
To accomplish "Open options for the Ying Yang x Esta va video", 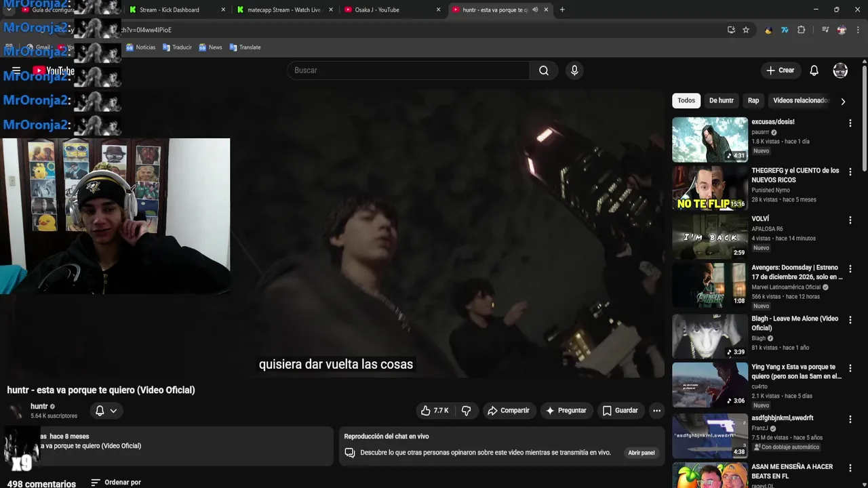I will pos(850,369).
